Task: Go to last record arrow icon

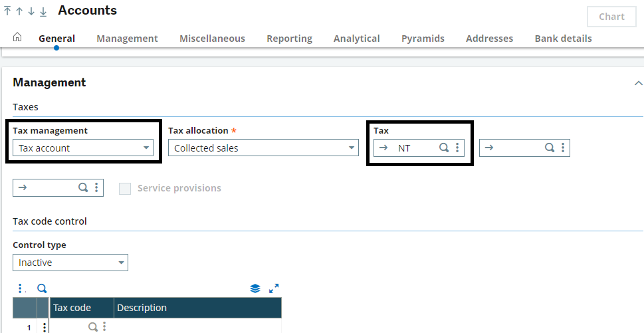Action: [43, 11]
